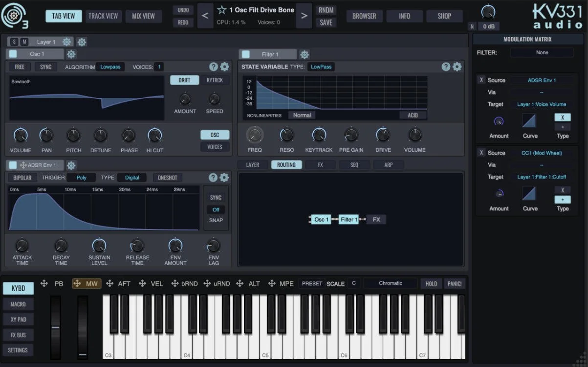Open the Chromatic scale dropdown

click(390, 283)
